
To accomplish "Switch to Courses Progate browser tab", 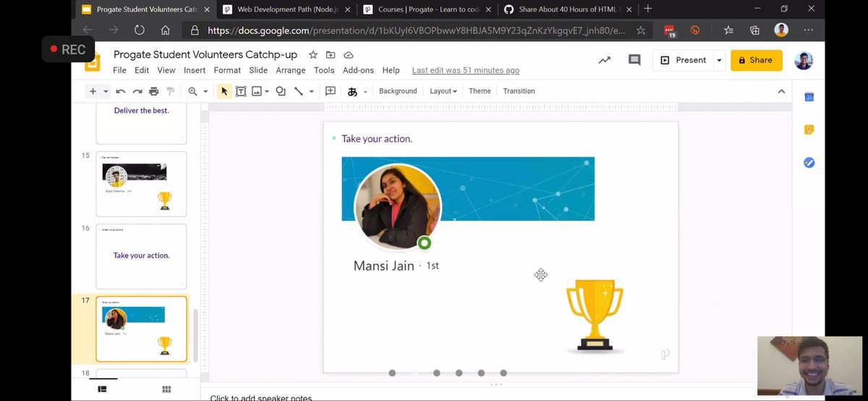I will tap(425, 9).
